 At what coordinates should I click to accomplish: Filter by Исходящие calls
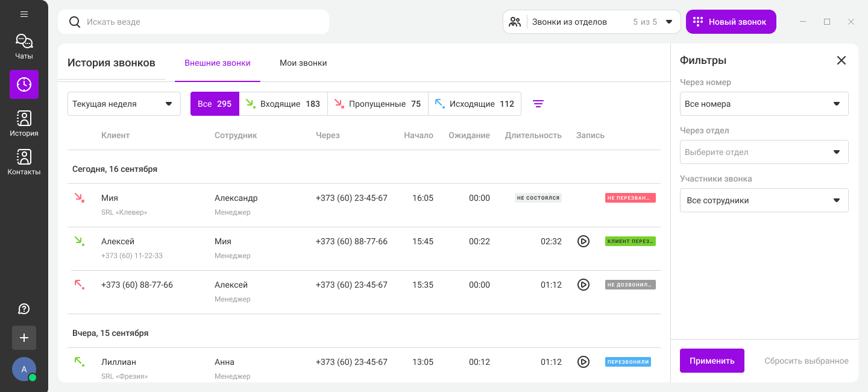[474, 104]
